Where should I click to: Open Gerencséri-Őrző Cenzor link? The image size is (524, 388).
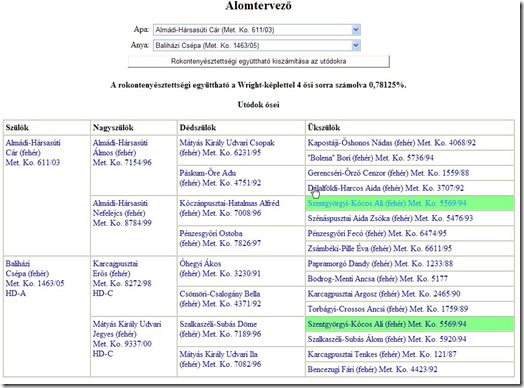(388, 173)
